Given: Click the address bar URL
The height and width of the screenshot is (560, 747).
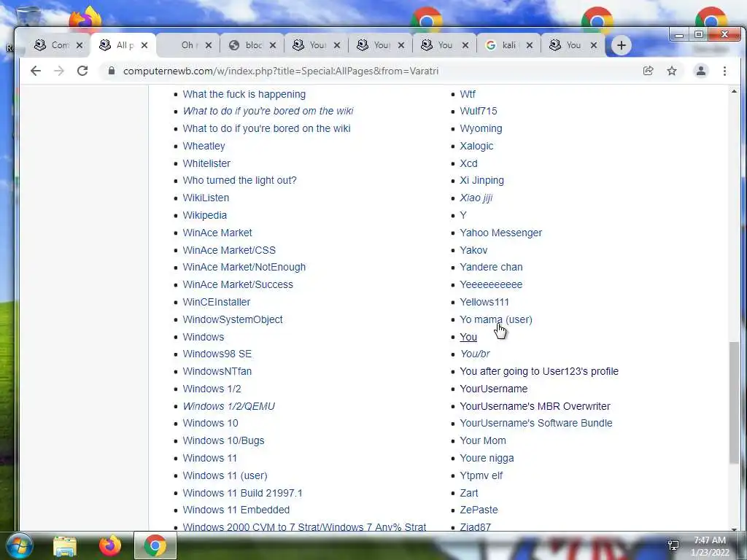Looking at the screenshot, I should 281,71.
